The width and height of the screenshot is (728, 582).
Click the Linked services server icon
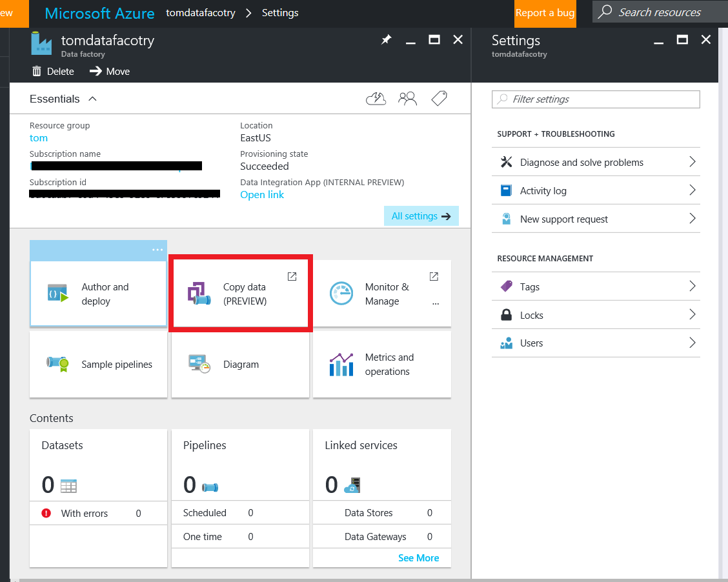click(x=352, y=485)
